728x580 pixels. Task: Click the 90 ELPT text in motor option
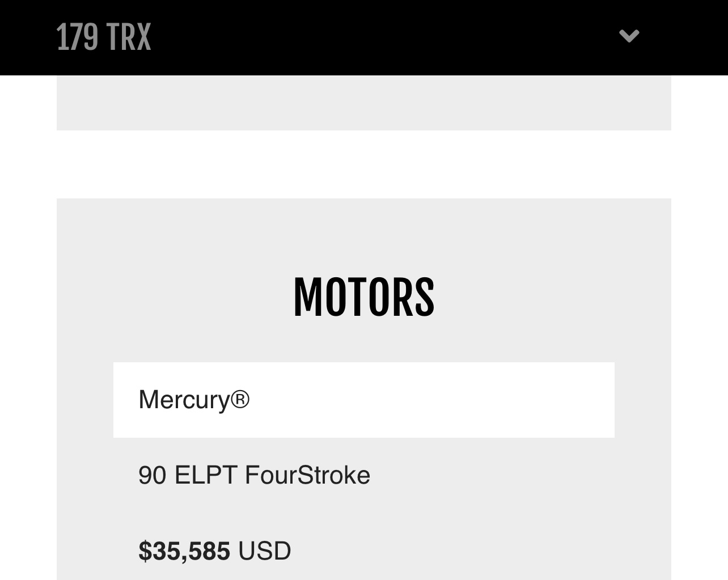click(187, 475)
